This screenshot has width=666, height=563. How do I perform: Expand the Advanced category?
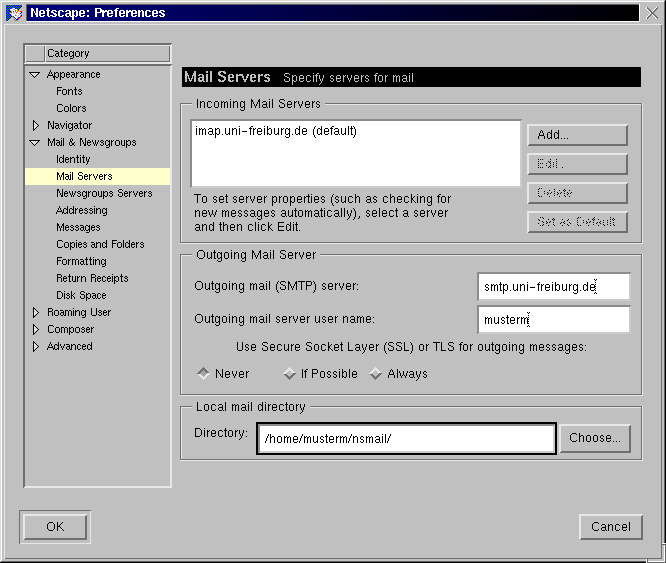point(36,346)
